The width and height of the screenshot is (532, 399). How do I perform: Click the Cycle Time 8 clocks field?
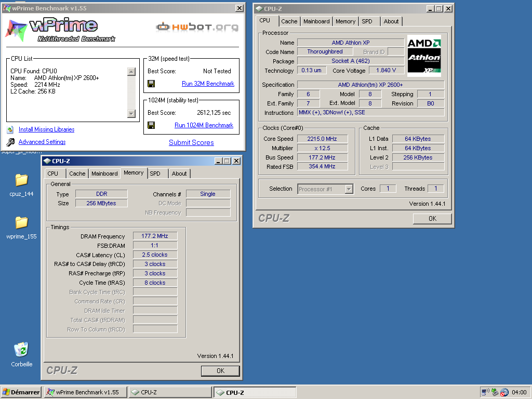(155, 283)
